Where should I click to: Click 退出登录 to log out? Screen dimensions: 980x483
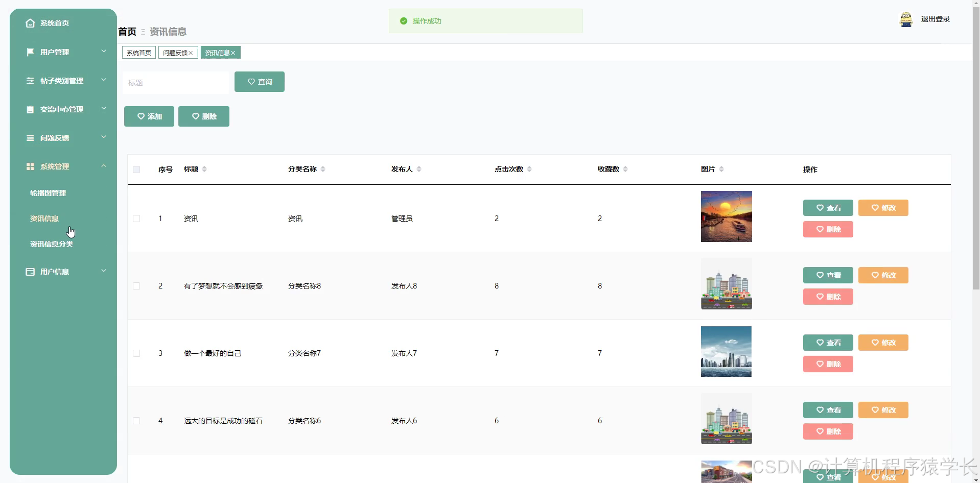[x=936, y=19]
